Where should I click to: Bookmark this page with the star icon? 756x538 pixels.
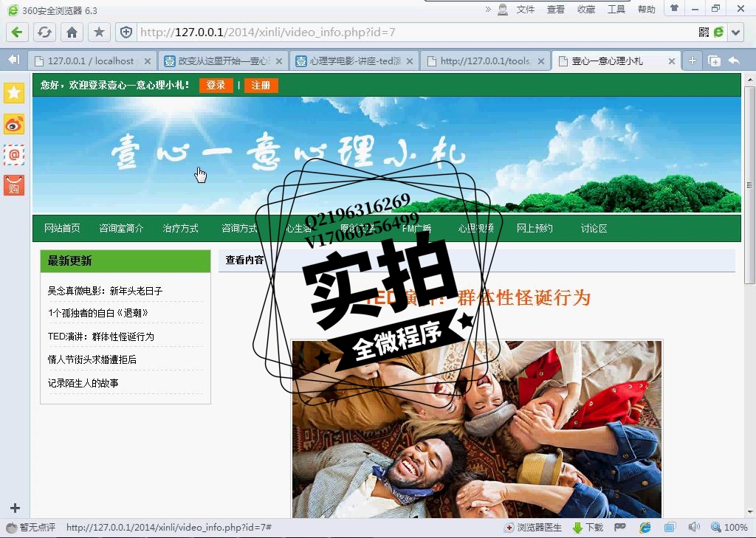point(100,32)
